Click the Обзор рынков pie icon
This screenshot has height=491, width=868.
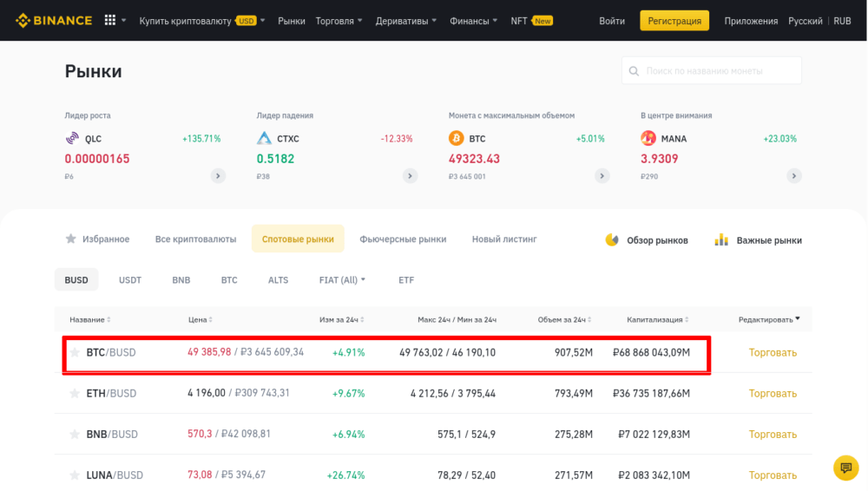(x=612, y=239)
